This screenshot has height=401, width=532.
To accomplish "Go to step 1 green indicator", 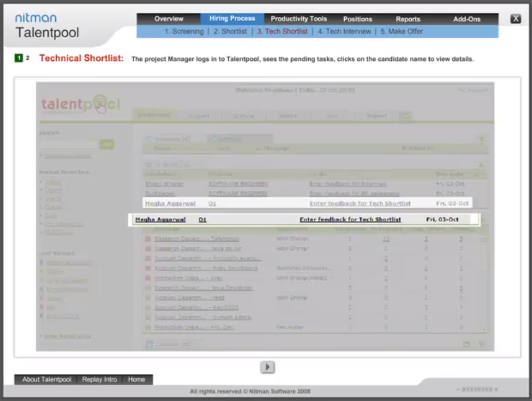I will pos(19,58).
